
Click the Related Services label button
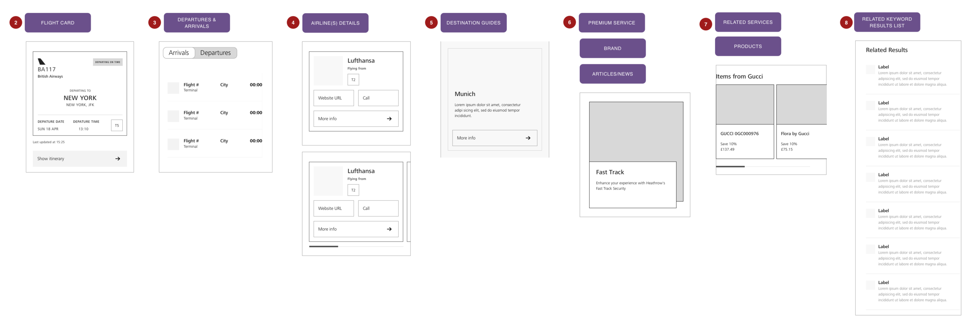click(x=748, y=22)
